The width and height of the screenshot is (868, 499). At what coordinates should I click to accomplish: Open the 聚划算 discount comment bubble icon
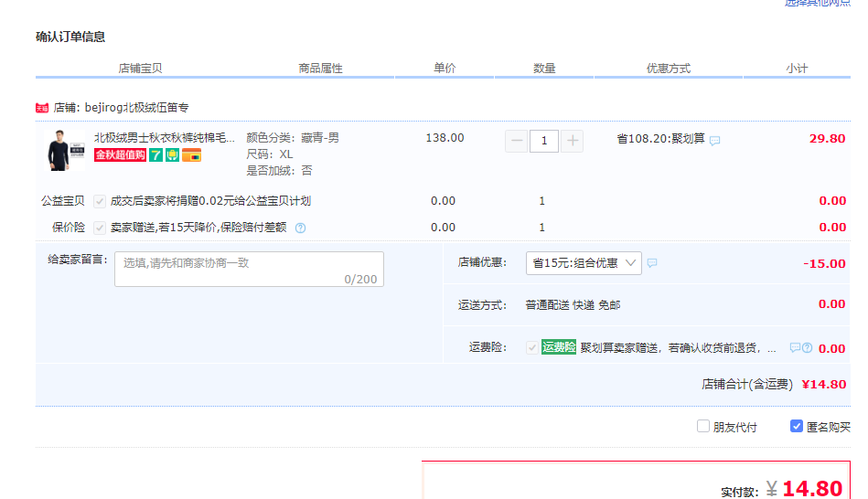point(714,141)
